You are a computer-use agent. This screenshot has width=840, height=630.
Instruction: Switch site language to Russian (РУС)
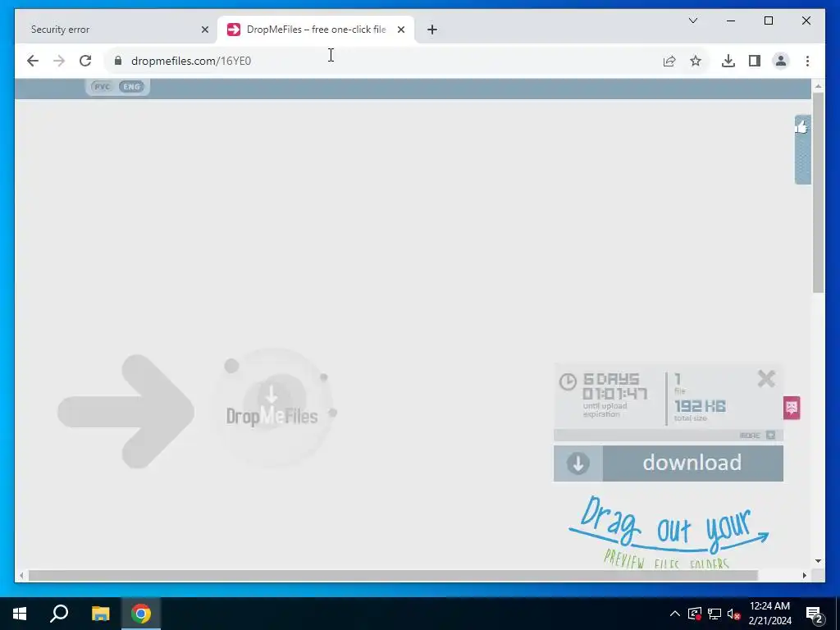[102, 87]
